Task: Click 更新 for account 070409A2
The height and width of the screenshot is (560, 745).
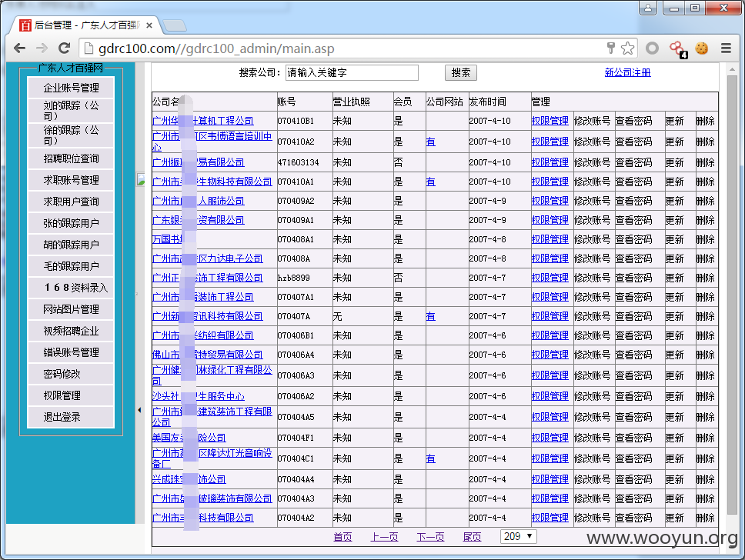Action: (x=674, y=201)
